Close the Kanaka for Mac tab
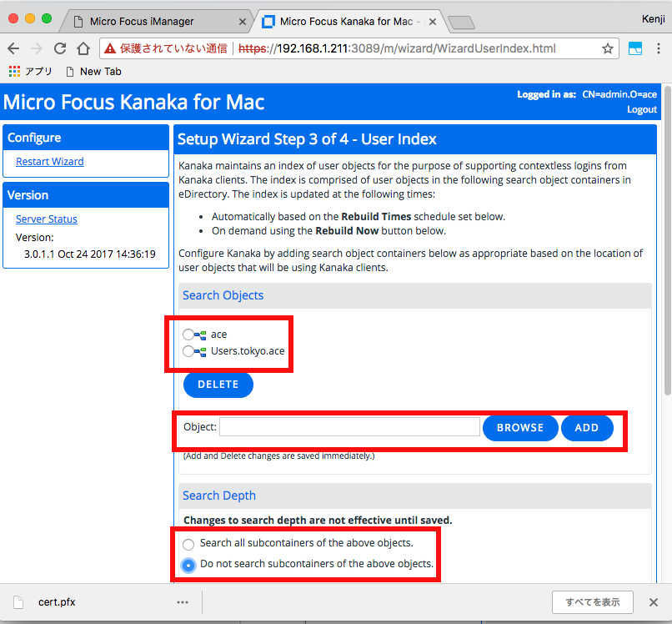The image size is (672, 624). pyautogui.click(x=433, y=22)
